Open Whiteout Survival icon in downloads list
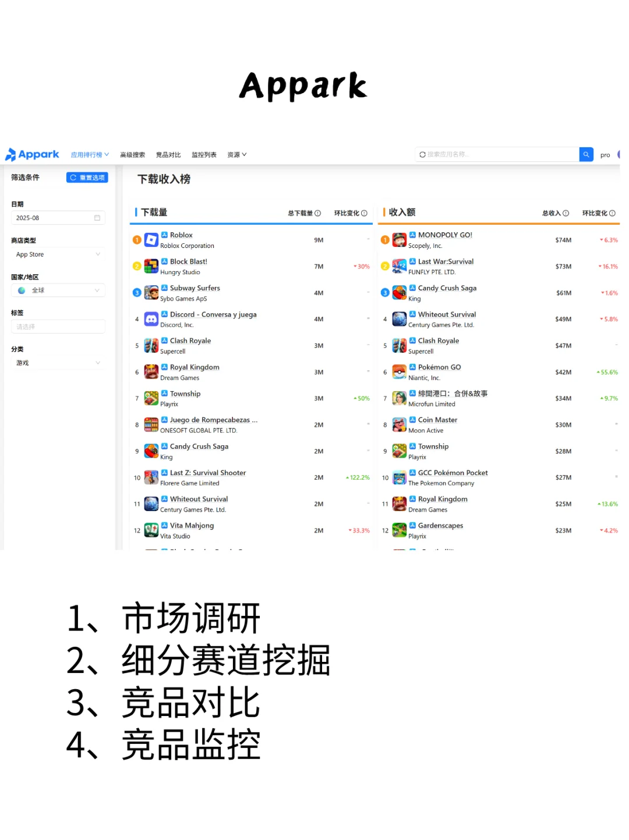Viewport: 629px width, 840px height. pyautogui.click(x=151, y=504)
